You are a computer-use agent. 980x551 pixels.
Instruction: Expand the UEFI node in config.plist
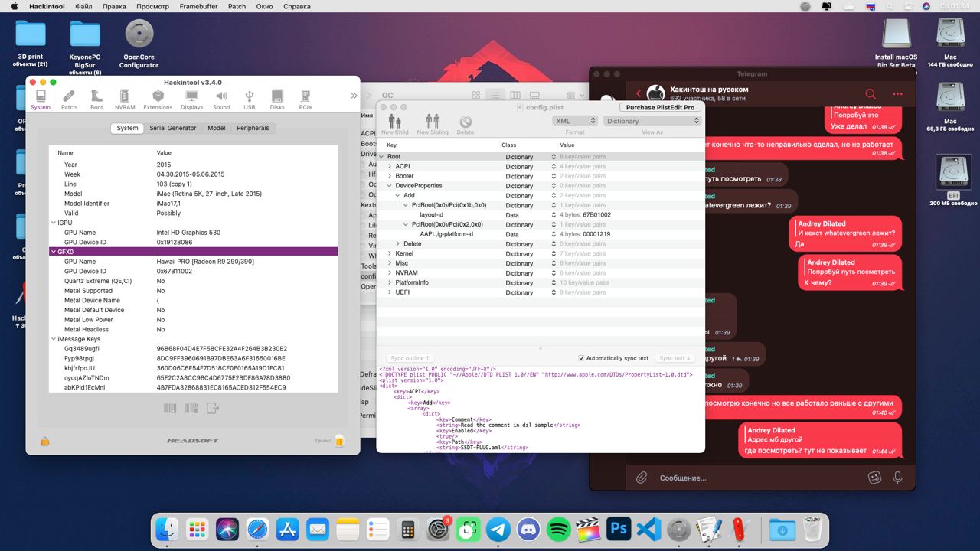(x=390, y=292)
